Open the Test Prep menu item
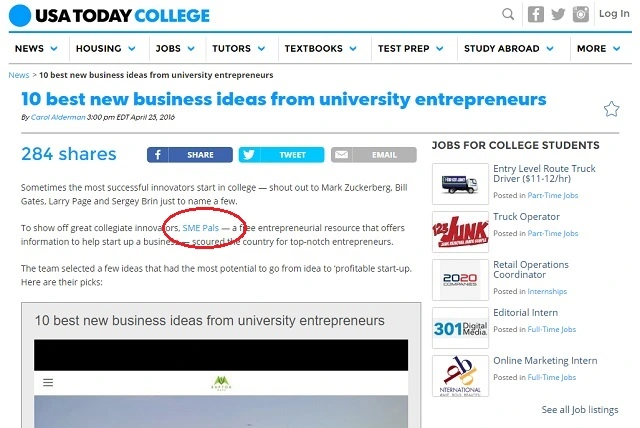The image size is (640, 428). coord(409,48)
